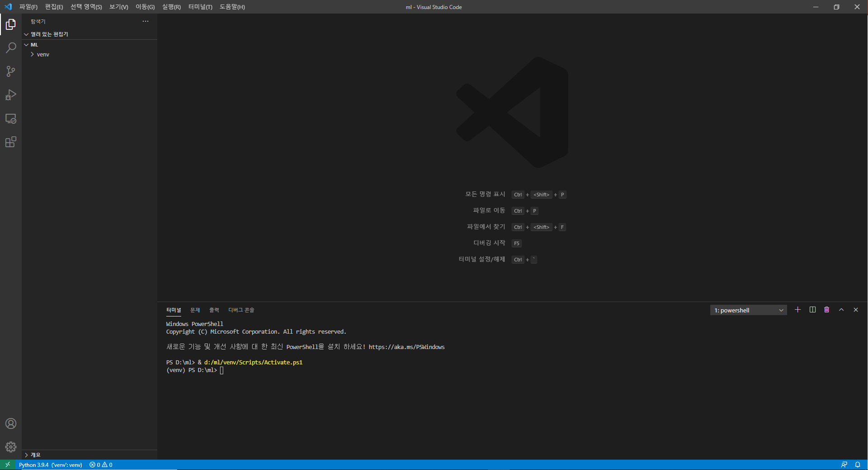Switch to the 출력 panel tab
The width and height of the screenshot is (868, 470).
(214, 310)
